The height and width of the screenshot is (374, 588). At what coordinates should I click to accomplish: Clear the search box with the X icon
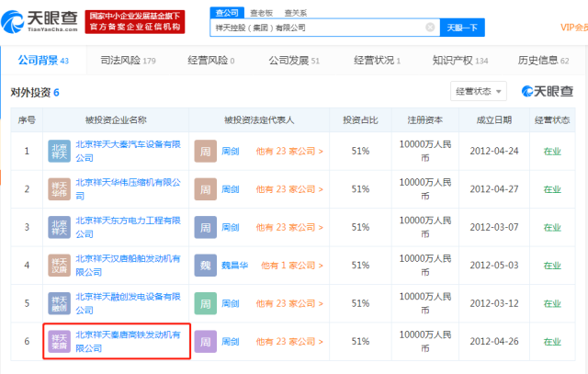coord(429,28)
